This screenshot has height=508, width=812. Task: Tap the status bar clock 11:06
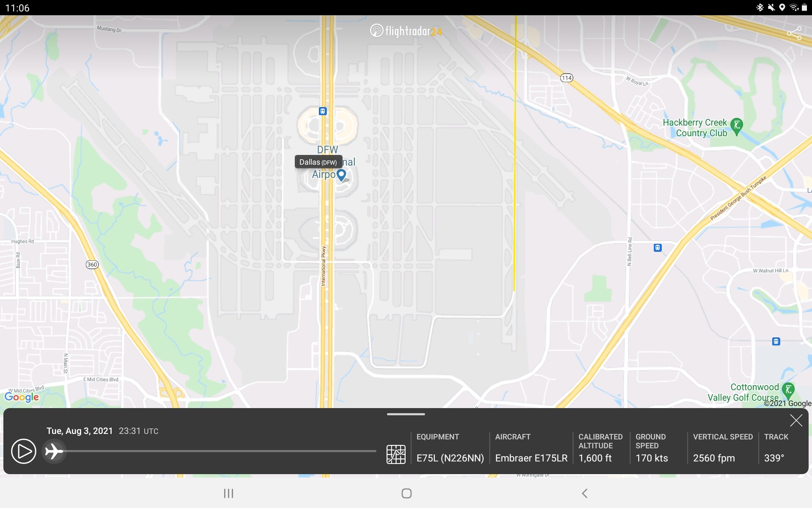(x=17, y=8)
